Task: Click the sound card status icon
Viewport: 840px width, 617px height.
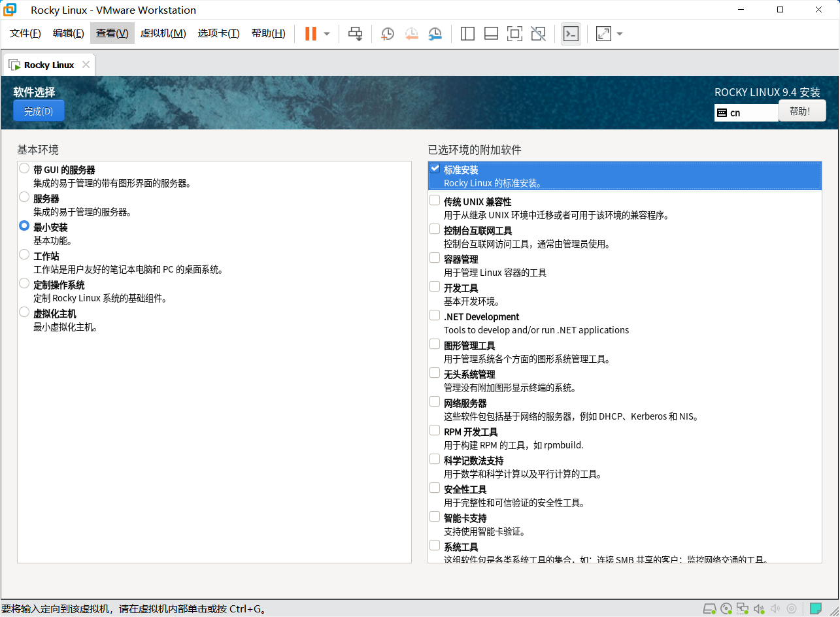Action: pyautogui.click(x=759, y=608)
